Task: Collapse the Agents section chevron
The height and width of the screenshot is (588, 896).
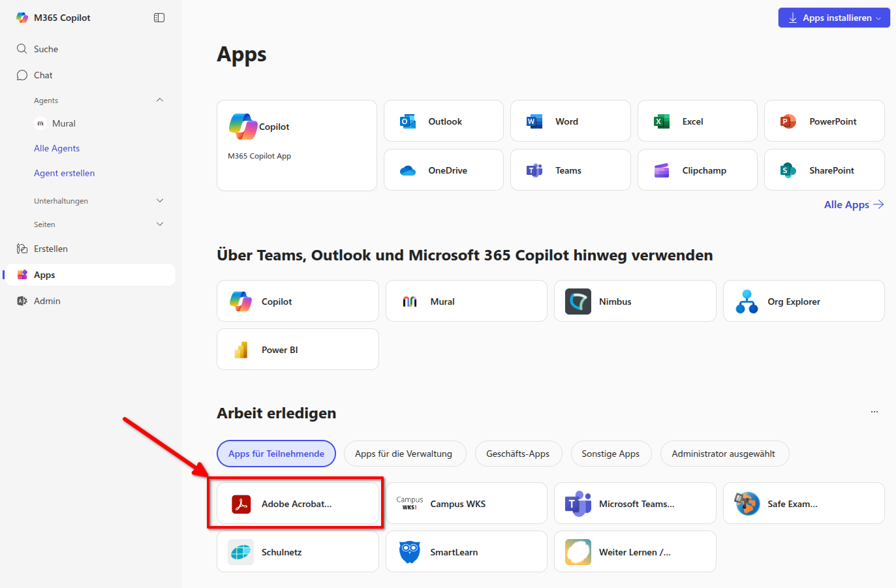Action: point(160,100)
